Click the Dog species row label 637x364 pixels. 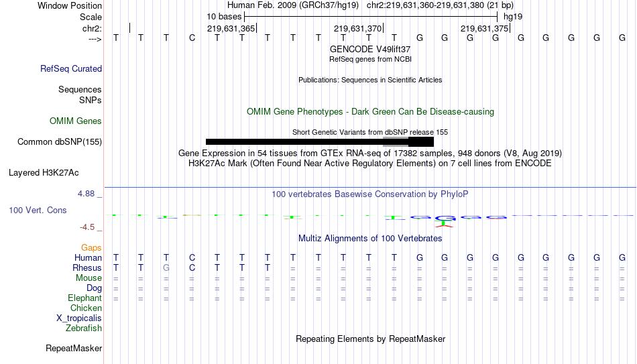(x=94, y=288)
